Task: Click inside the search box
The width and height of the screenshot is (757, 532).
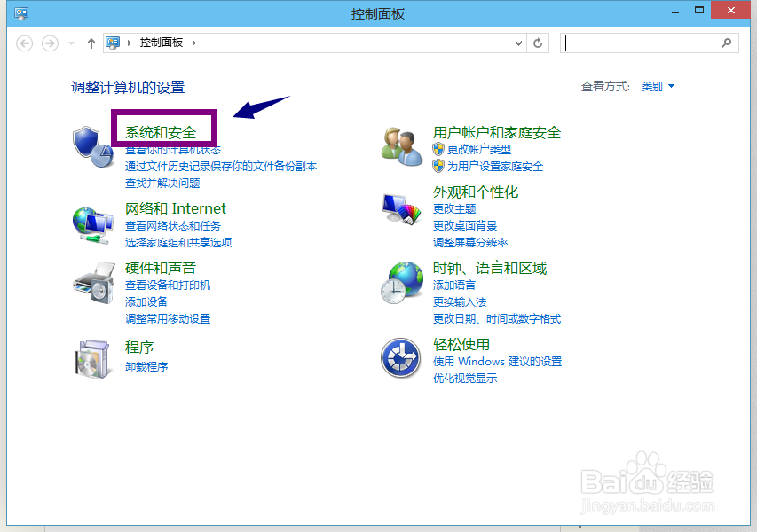Action: tap(650, 43)
